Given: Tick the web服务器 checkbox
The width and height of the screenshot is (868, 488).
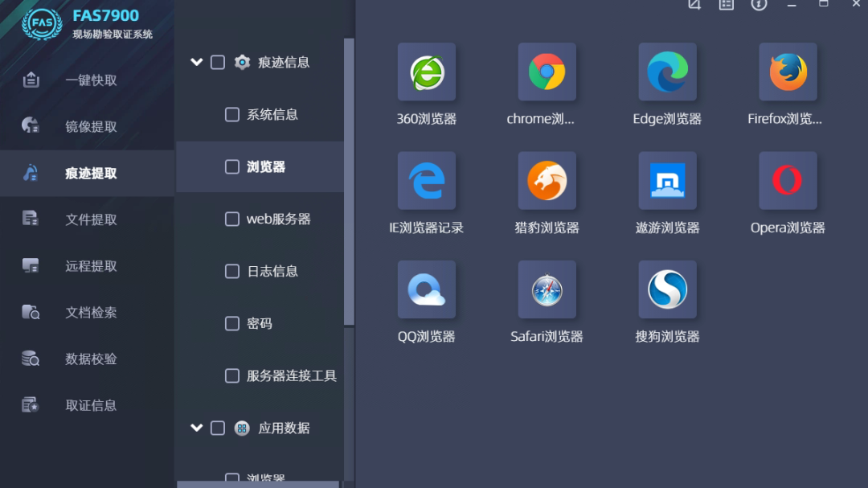Looking at the screenshot, I should click(232, 219).
